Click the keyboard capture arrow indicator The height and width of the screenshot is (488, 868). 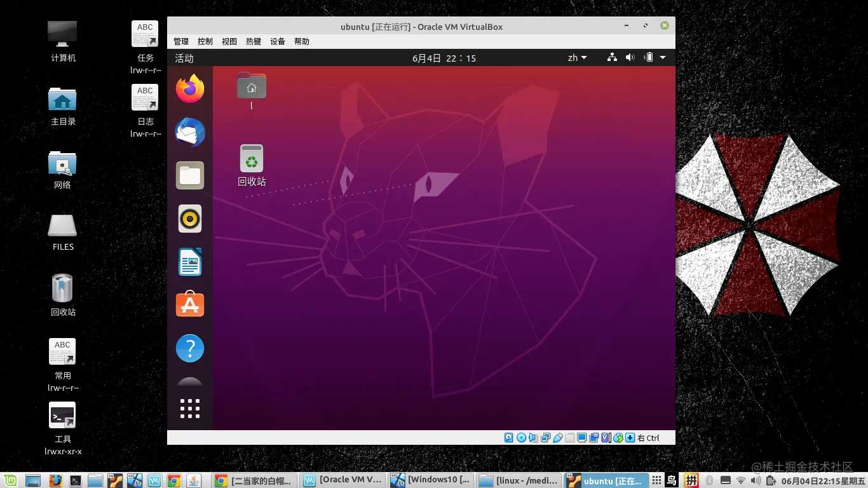point(630,437)
